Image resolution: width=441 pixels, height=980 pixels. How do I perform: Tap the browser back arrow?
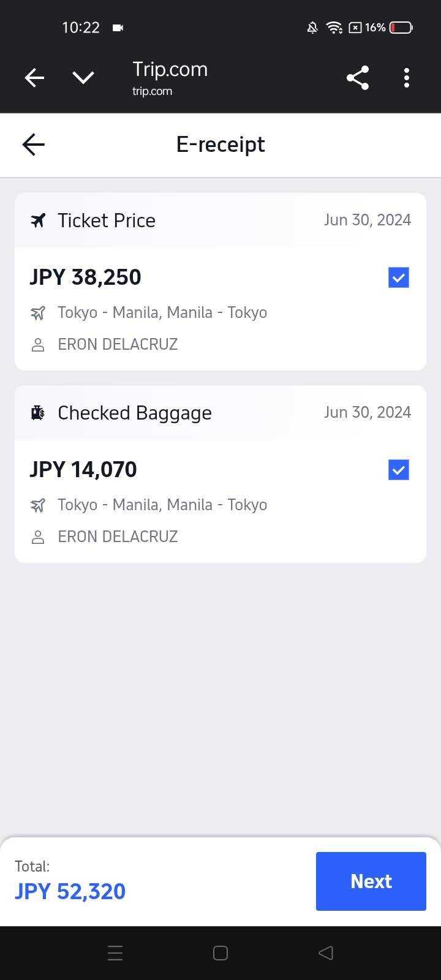[34, 78]
